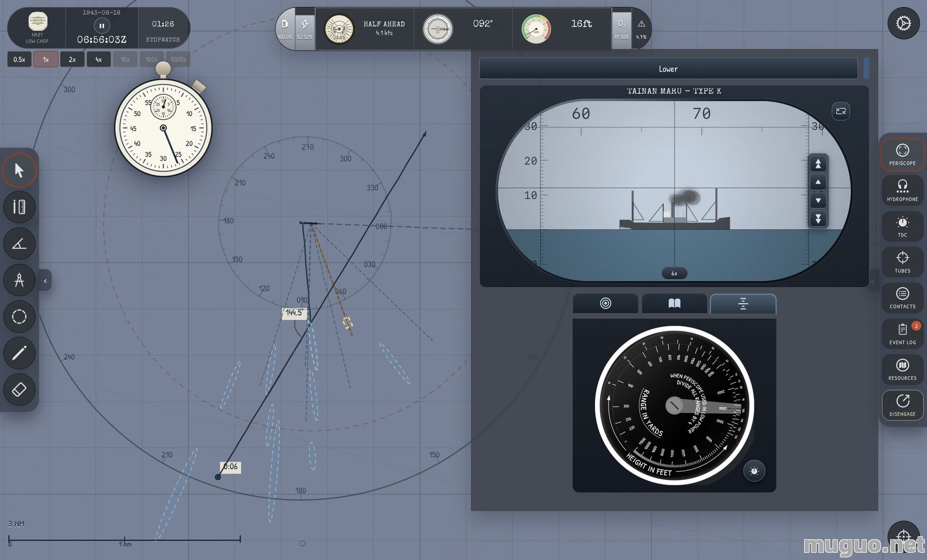Collapse the left tool panel chevron
This screenshot has width=927, height=560.
click(x=45, y=281)
